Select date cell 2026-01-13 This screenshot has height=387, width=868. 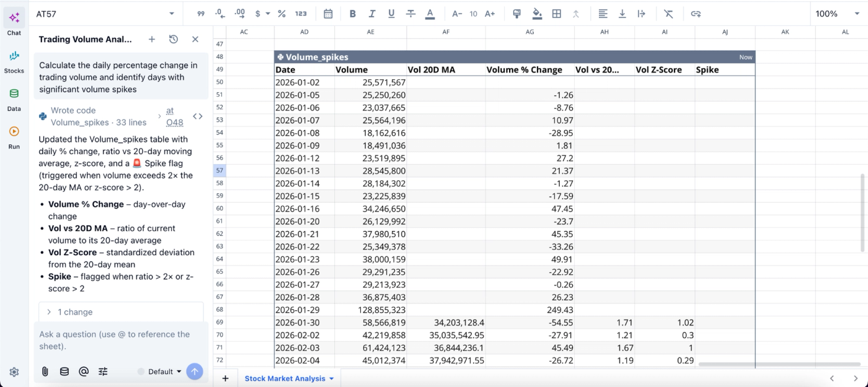tap(304, 170)
